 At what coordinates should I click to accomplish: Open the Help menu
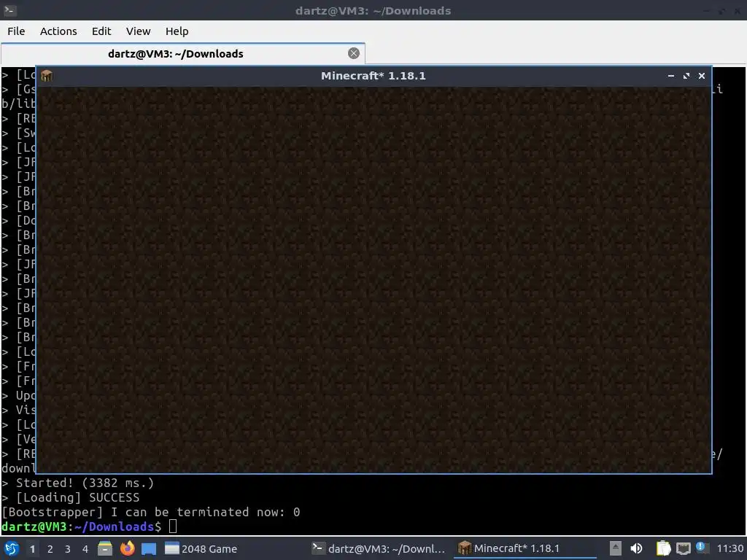[x=177, y=31]
